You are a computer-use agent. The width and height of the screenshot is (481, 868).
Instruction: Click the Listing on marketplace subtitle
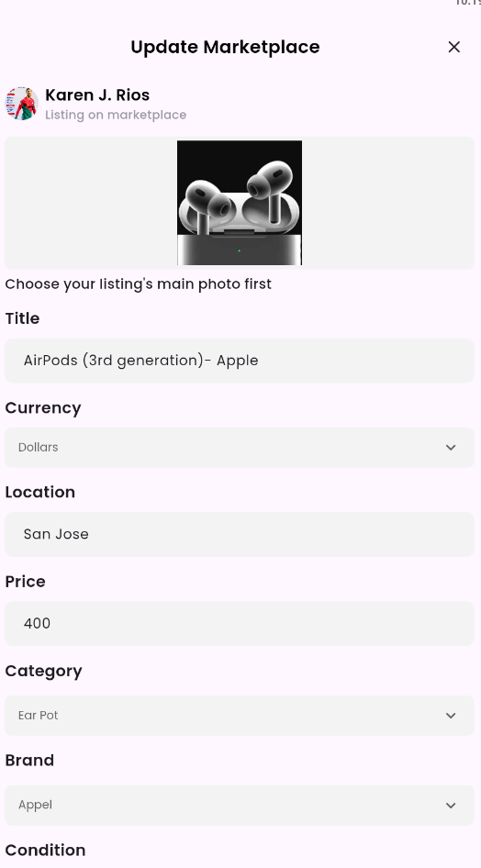[x=116, y=115]
